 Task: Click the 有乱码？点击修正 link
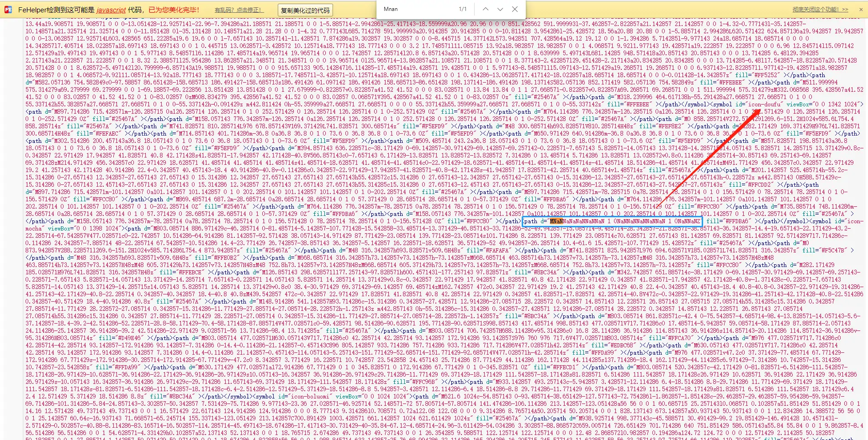(x=239, y=10)
